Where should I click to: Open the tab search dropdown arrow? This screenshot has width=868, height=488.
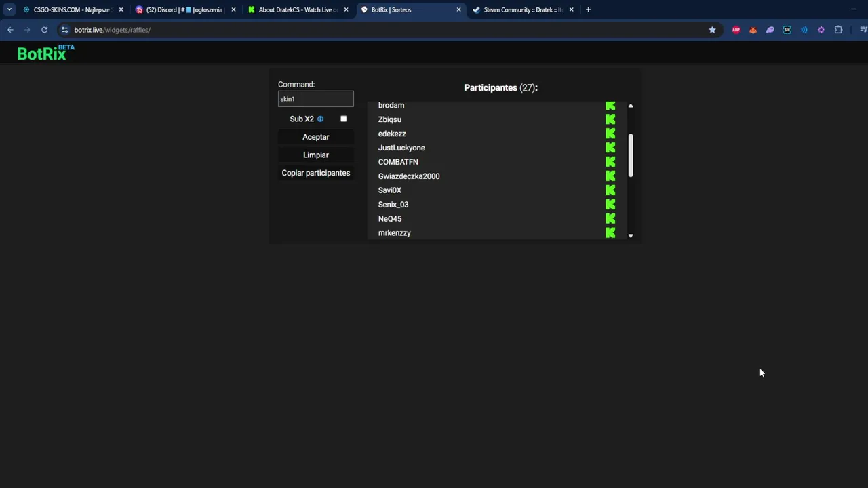pyautogui.click(x=9, y=9)
